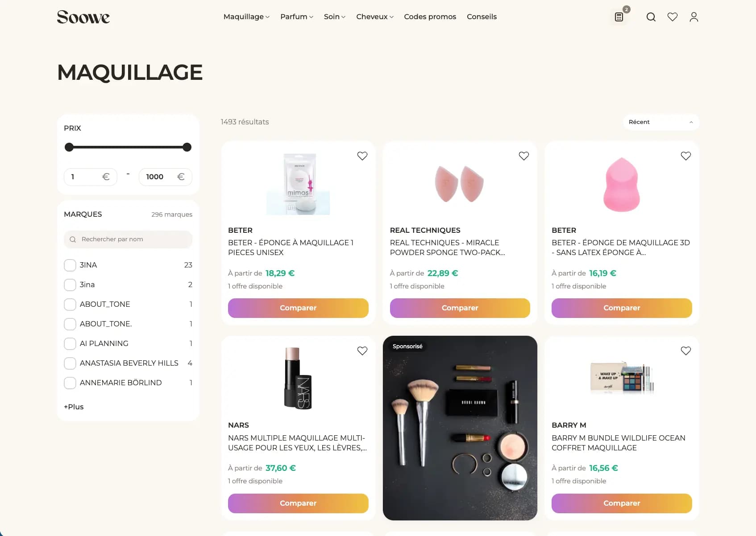Add Real Techniques sponge to favorites

[524, 156]
